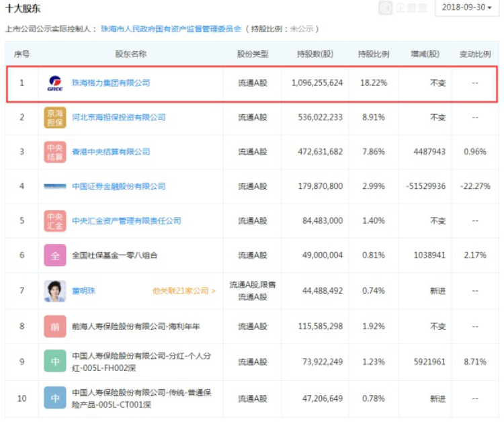Click the 董明珠 name link
The width and height of the screenshot is (504, 422).
tap(84, 291)
